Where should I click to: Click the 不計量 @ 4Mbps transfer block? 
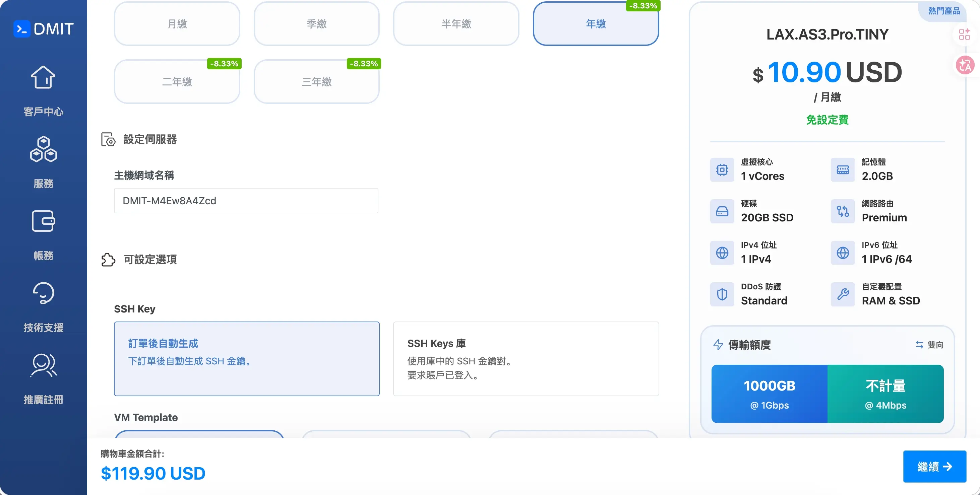pyautogui.click(x=885, y=394)
